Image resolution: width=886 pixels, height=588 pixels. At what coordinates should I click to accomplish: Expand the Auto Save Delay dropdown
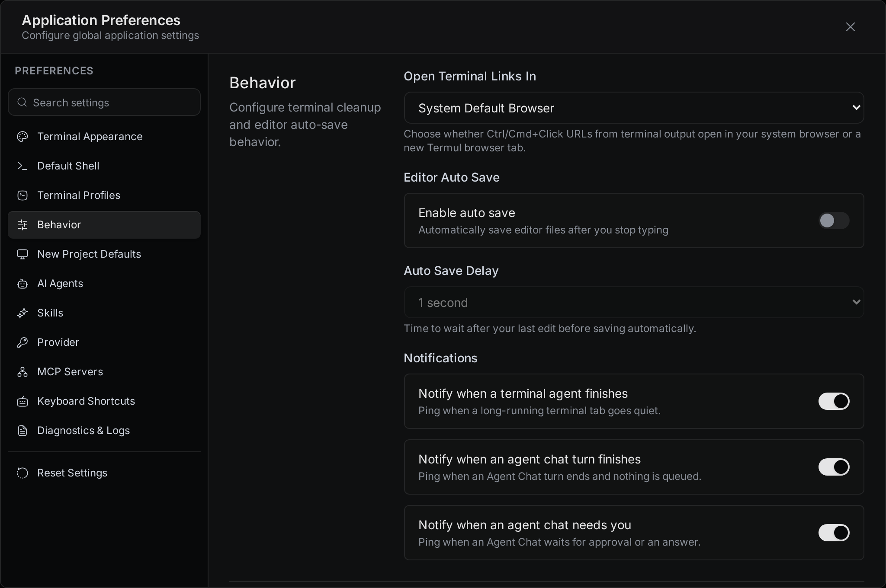pyautogui.click(x=634, y=302)
